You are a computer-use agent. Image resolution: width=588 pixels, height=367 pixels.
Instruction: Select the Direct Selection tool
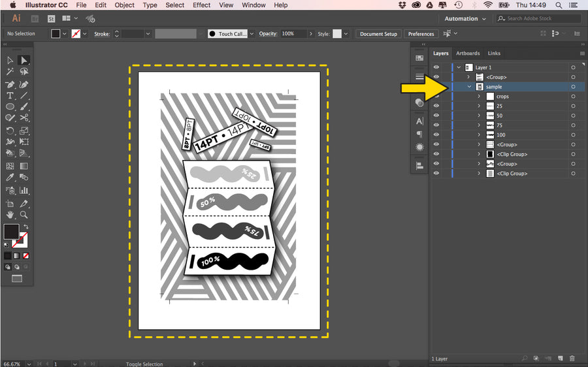tap(24, 60)
